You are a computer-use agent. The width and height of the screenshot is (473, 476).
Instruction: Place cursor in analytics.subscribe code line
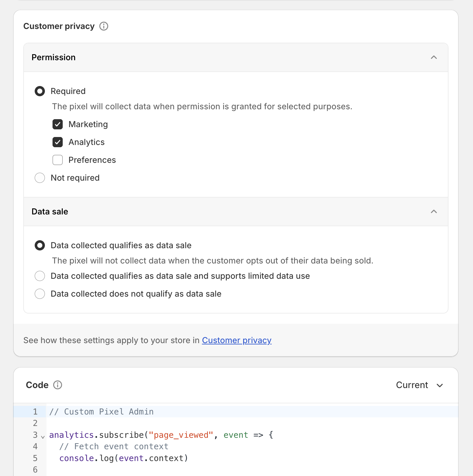[x=161, y=435]
